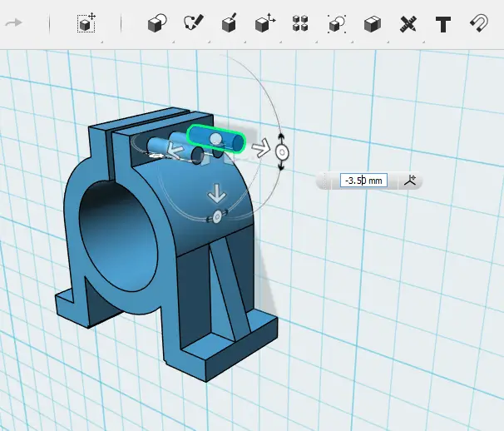Open the Pattern tool menu
This screenshot has height=431, width=504.
tap(300, 23)
